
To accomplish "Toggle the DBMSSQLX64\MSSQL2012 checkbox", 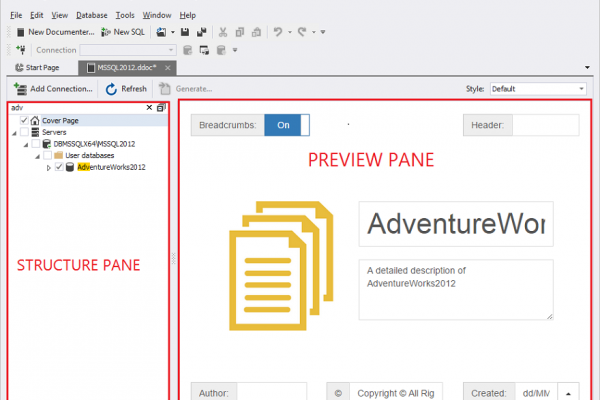I will coord(36,144).
